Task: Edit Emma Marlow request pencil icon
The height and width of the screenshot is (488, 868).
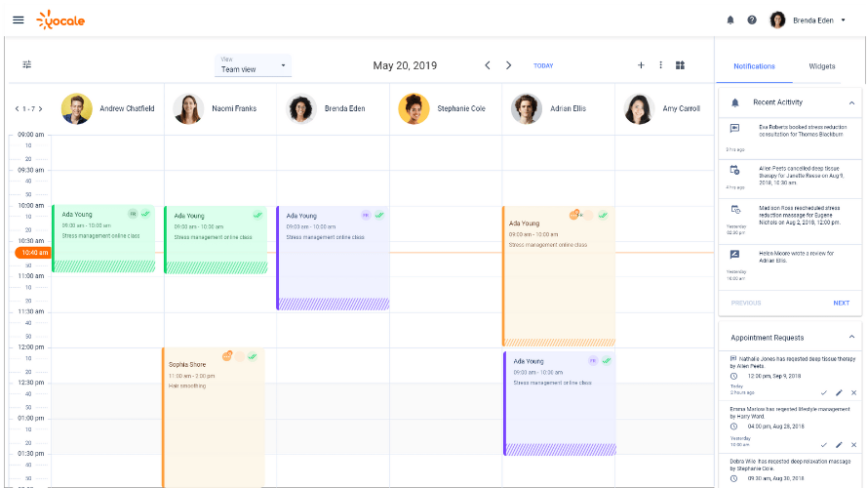Action: 839,445
